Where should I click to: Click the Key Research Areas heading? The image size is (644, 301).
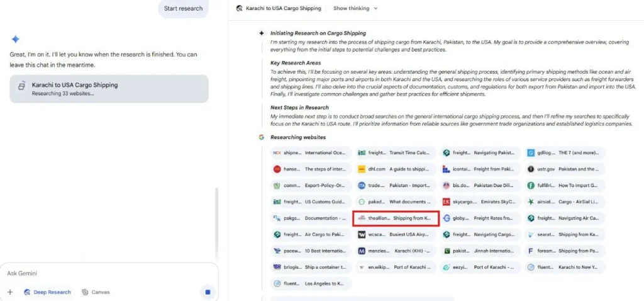(296, 63)
